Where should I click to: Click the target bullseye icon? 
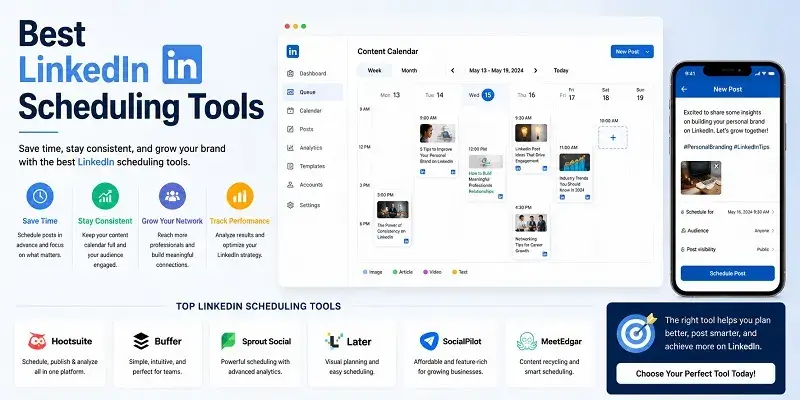636,333
